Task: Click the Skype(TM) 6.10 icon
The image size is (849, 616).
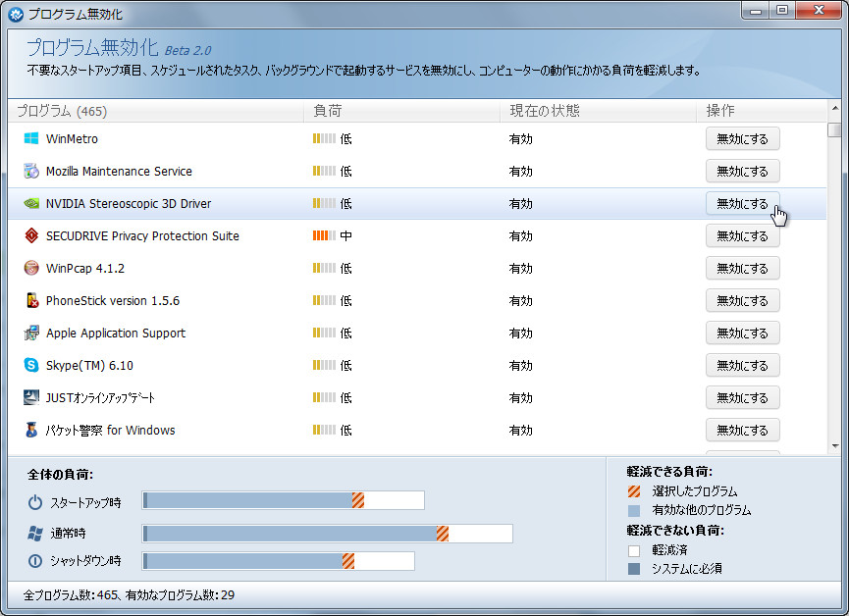Action: pos(29,365)
